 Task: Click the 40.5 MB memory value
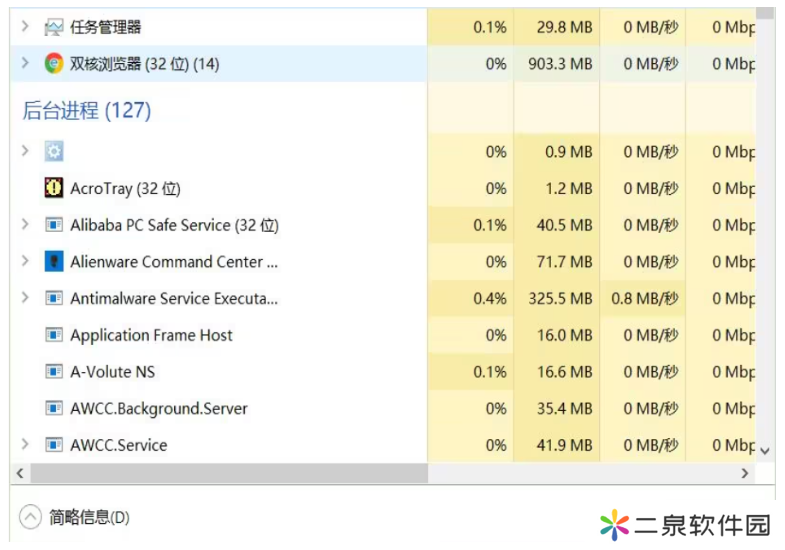pyautogui.click(x=564, y=225)
